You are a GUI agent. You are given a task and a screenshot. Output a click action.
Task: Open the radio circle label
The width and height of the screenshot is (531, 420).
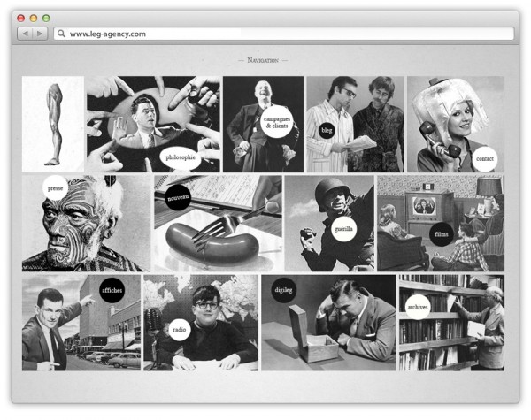(x=180, y=331)
